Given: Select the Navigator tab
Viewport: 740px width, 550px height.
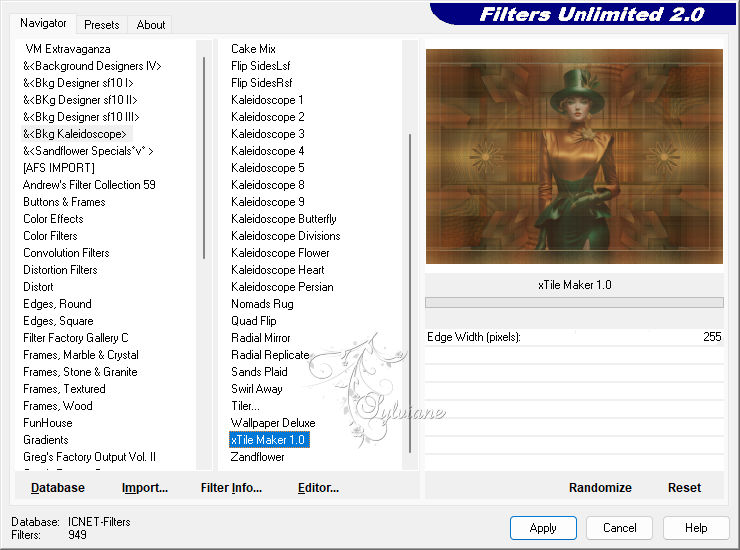Looking at the screenshot, I should pyautogui.click(x=43, y=23).
